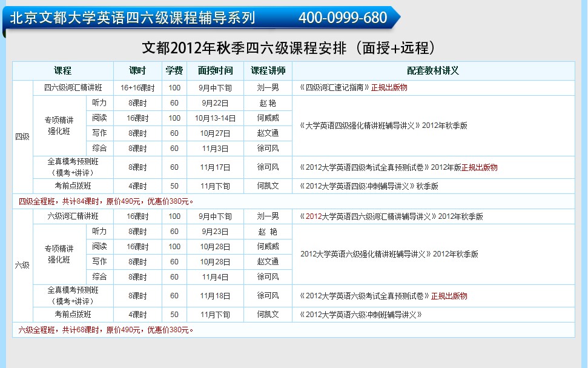
Task: Click the 16+16课时 cell
Action: point(137,88)
